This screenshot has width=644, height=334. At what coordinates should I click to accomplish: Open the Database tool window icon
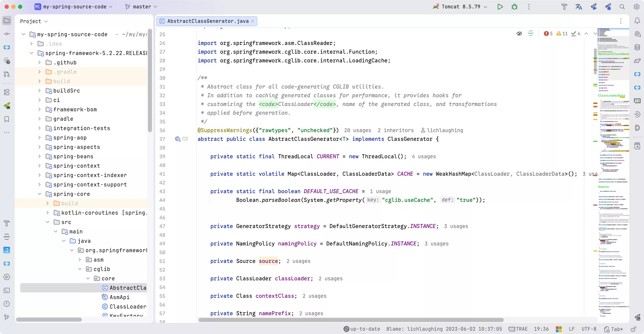tap(637, 48)
